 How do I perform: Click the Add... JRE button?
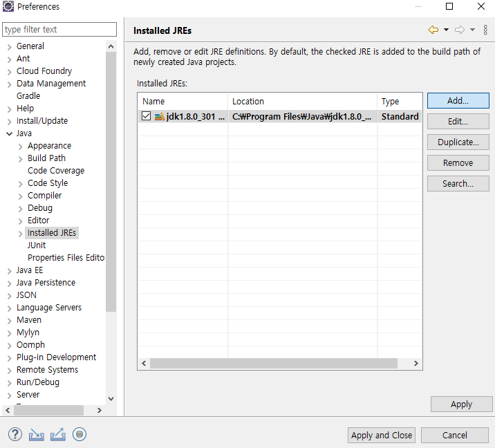coord(458,101)
